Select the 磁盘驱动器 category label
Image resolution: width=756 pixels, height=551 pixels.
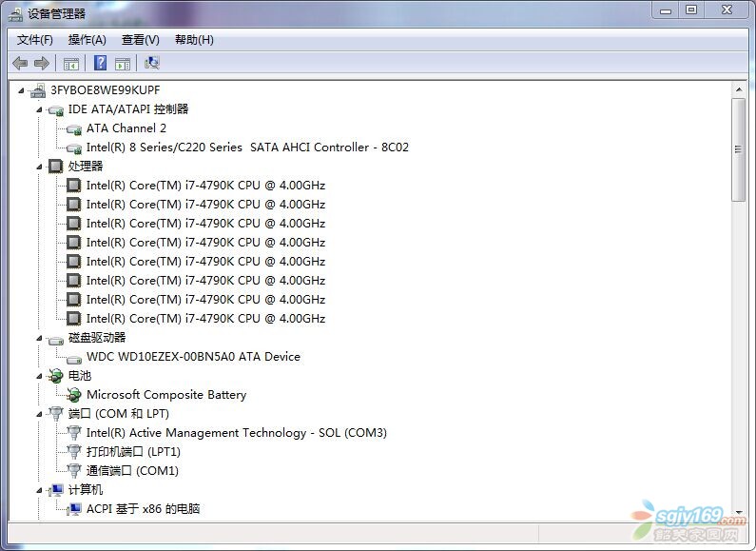(x=97, y=337)
